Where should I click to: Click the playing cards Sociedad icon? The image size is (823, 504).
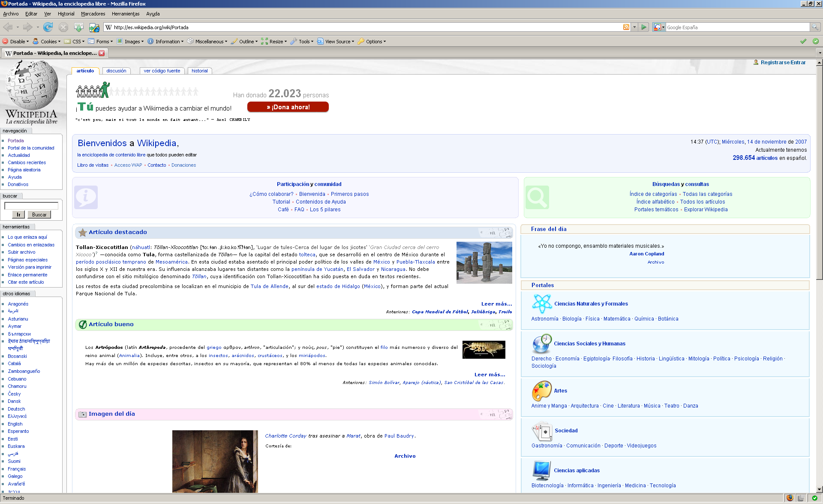[542, 431]
